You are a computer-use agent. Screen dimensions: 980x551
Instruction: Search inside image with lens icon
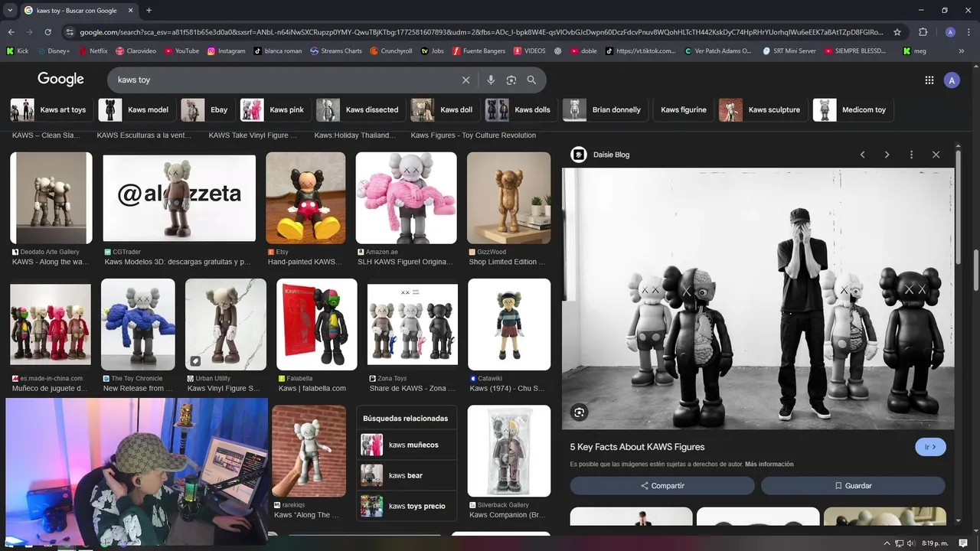click(580, 413)
